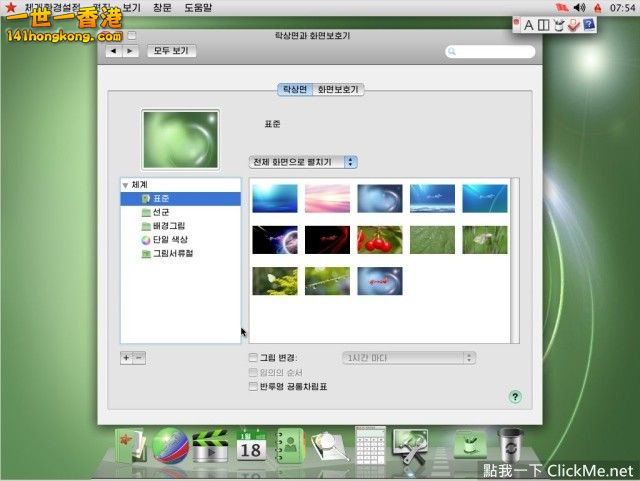Click the round help question mark button
The image size is (640, 481).
[x=515, y=396]
